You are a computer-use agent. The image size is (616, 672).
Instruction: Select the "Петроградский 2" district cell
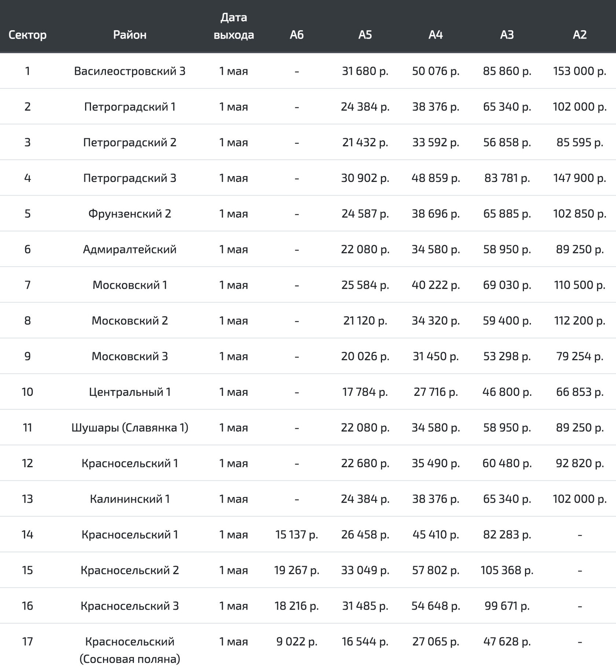tap(130, 142)
